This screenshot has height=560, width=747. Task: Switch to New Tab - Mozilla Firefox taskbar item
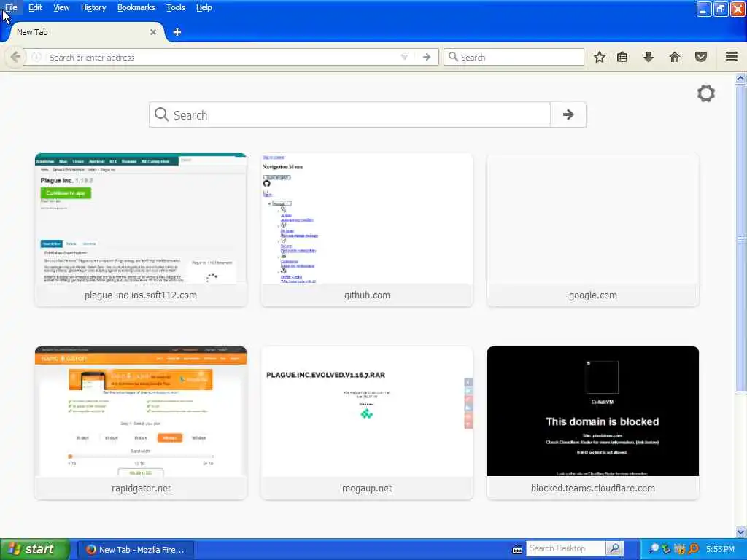pos(136,550)
